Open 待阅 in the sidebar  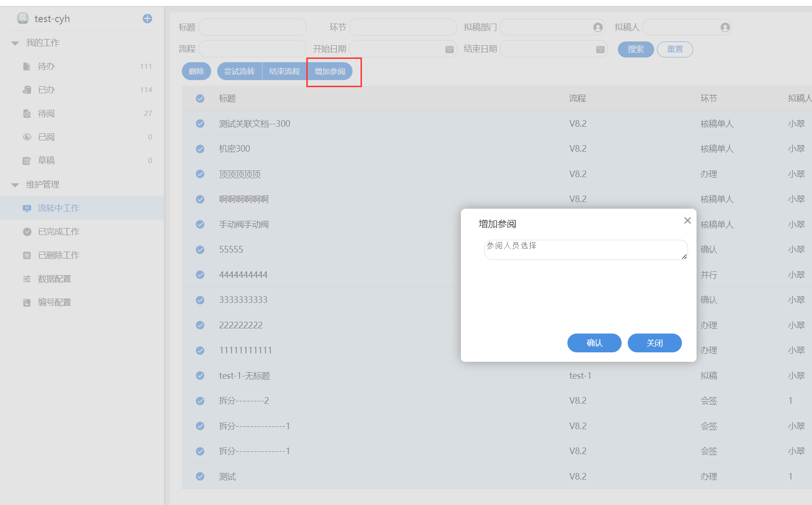82,114
